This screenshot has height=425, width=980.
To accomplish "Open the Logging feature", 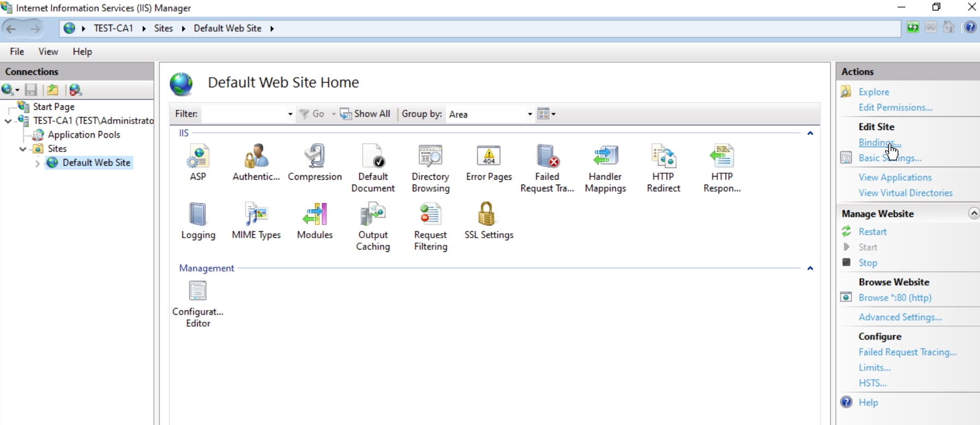I will [198, 221].
